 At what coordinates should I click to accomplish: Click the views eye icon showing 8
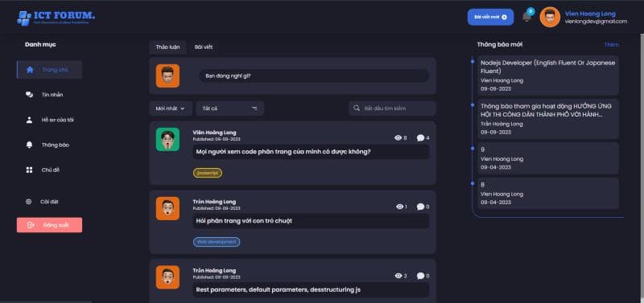pos(398,137)
